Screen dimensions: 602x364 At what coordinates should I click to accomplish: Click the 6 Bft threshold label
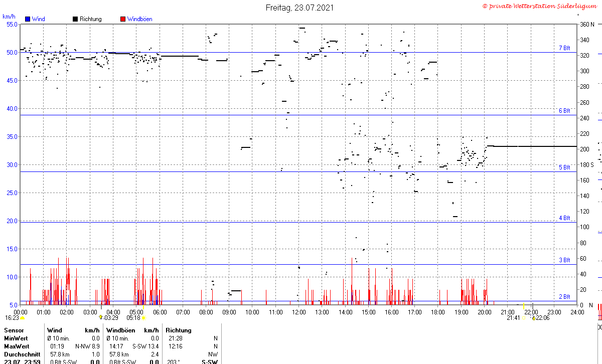pos(564,111)
